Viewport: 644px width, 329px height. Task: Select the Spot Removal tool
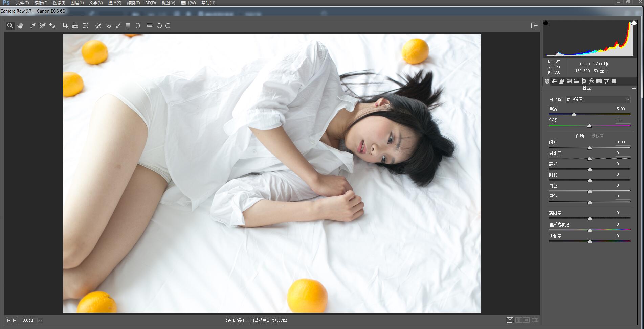tap(98, 25)
